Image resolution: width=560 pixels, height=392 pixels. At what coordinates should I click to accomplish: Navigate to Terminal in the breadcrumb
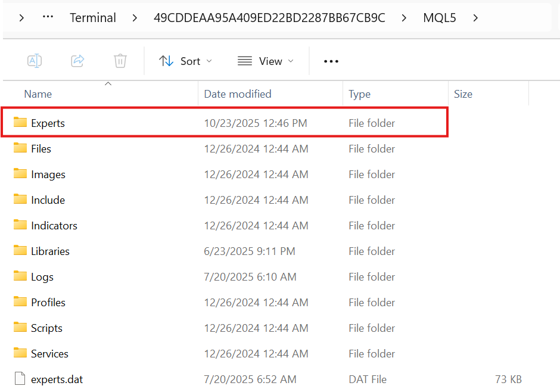[x=93, y=18]
